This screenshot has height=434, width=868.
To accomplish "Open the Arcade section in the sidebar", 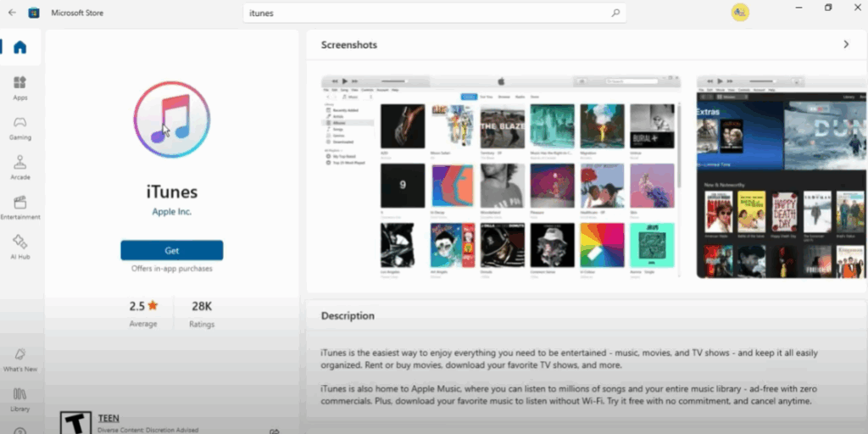I will [x=20, y=168].
